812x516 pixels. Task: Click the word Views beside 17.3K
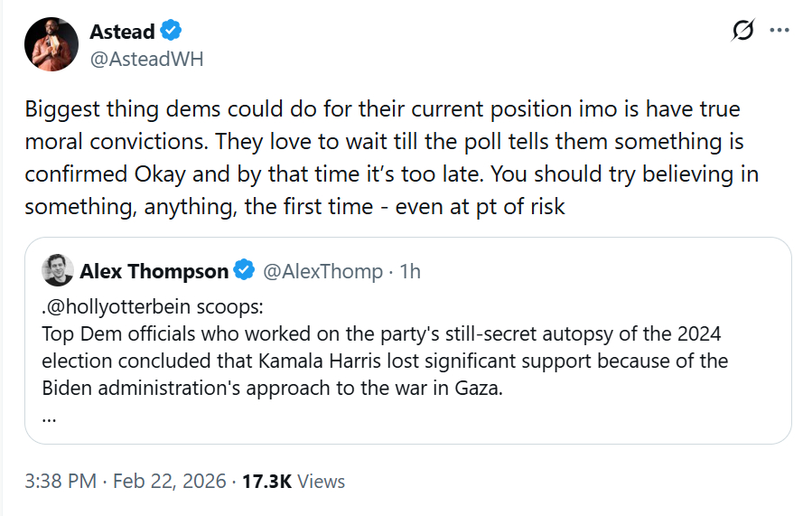(x=322, y=482)
